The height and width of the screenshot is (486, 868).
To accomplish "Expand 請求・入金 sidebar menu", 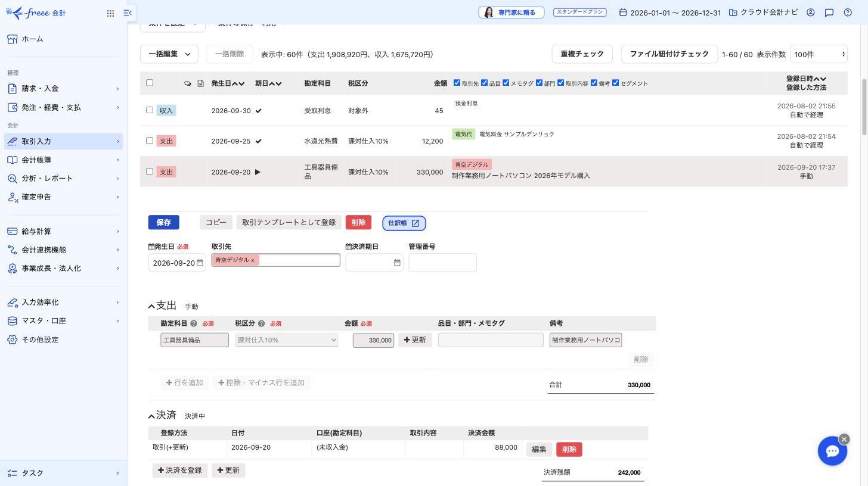I will coord(64,89).
